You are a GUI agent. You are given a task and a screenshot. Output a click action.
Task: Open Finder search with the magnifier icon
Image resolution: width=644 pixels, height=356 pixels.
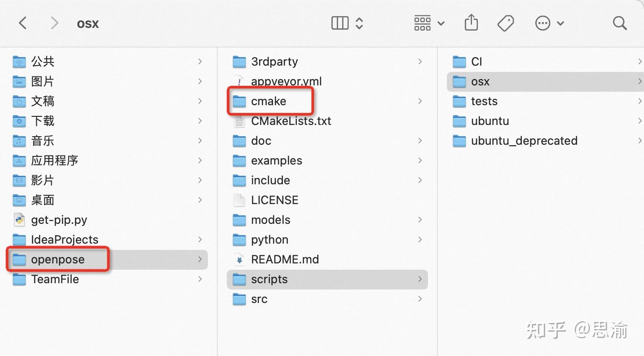619,22
